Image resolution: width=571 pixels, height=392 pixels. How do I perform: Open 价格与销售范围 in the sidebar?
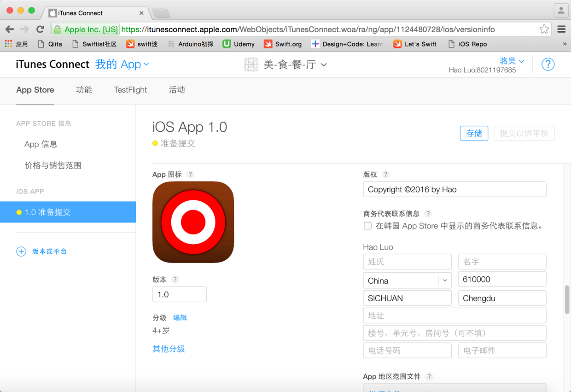tap(53, 165)
